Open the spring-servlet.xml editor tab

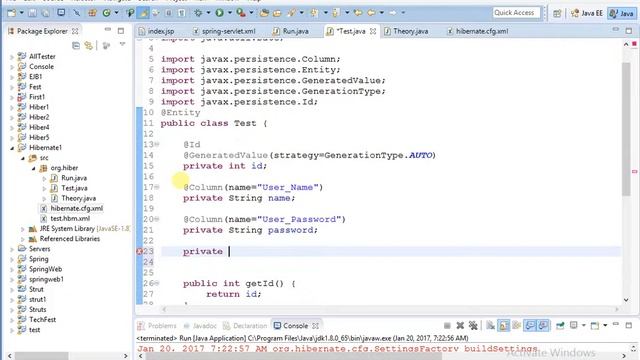pyautogui.click(x=224, y=31)
